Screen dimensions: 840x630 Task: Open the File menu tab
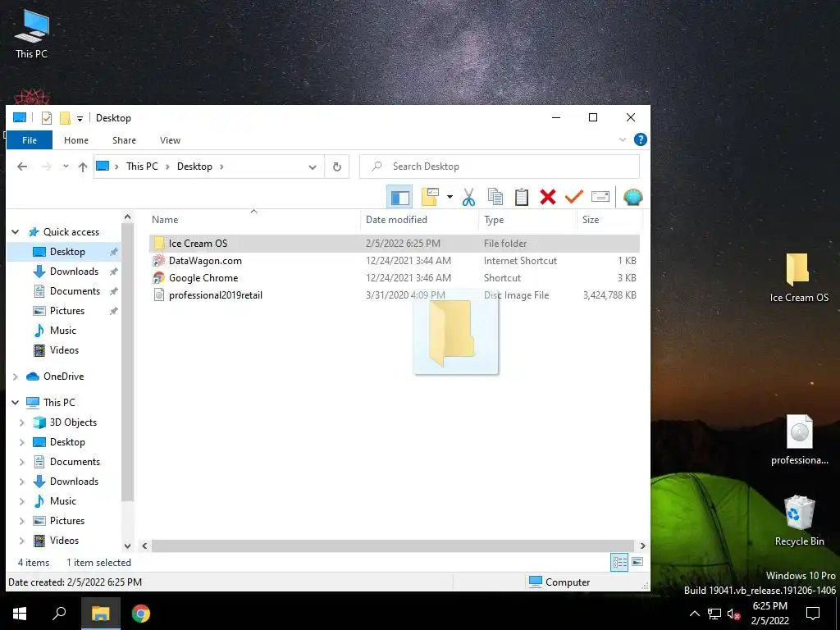tap(30, 140)
